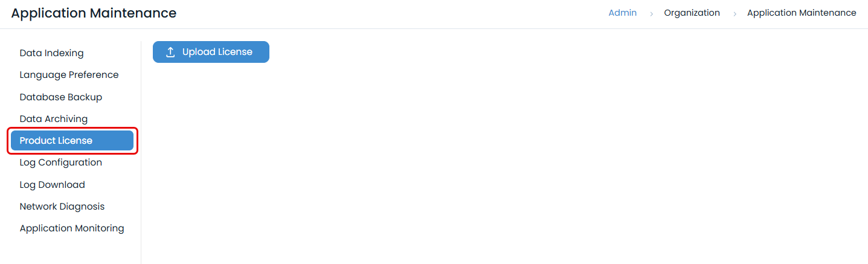Click chevron between Admin and Organization
The height and width of the screenshot is (264, 868).
coord(651,13)
